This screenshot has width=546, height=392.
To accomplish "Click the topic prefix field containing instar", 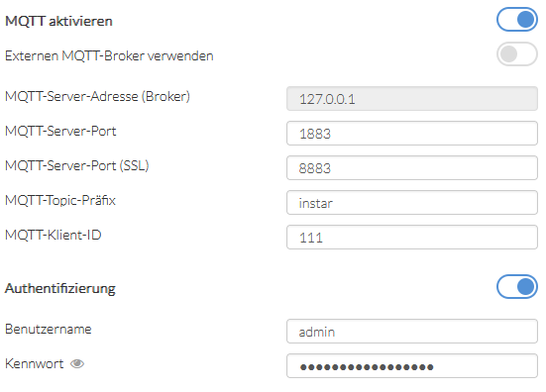I will [x=412, y=203].
